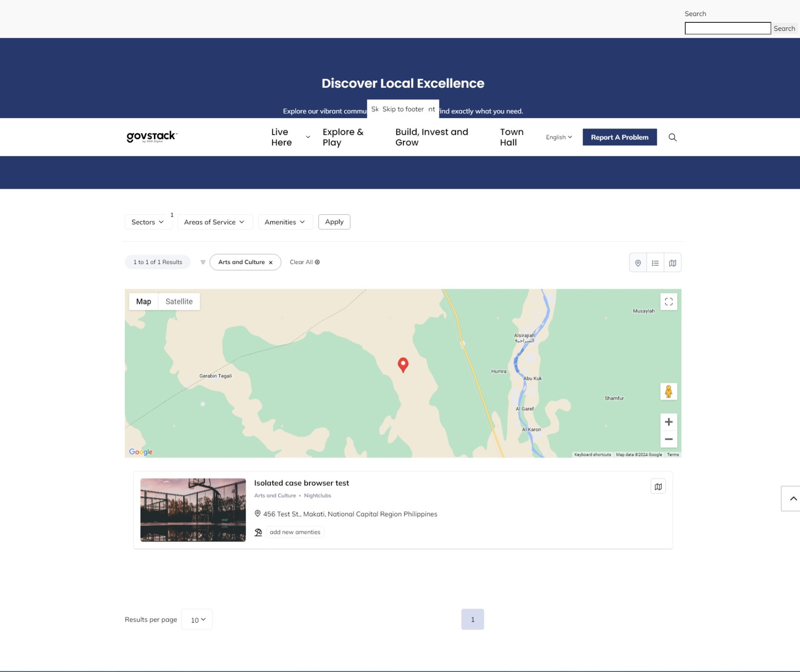Click the Apply button
800x672 pixels.
tap(334, 221)
